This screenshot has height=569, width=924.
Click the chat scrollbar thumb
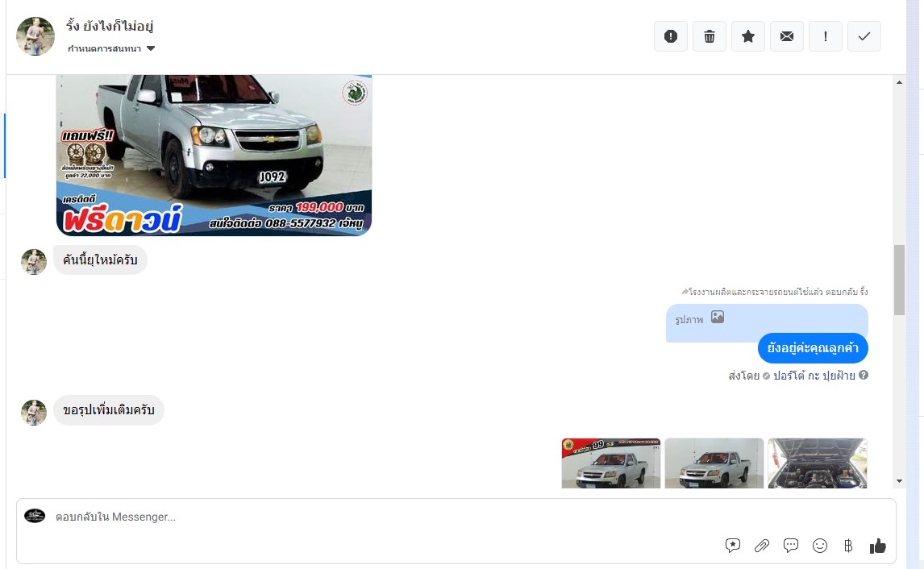[x=899, y=280]
